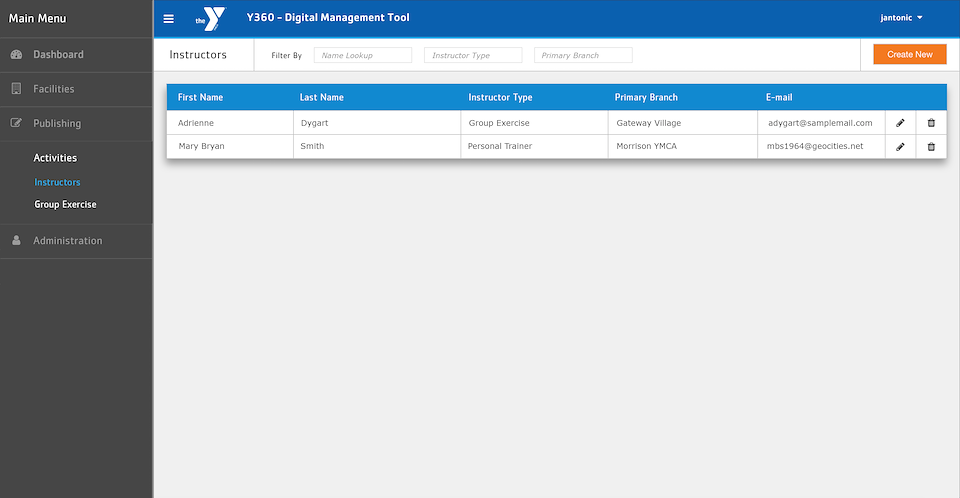Click the Publishing edit icon
Viewport: 960px width, 498px height.
17,123
